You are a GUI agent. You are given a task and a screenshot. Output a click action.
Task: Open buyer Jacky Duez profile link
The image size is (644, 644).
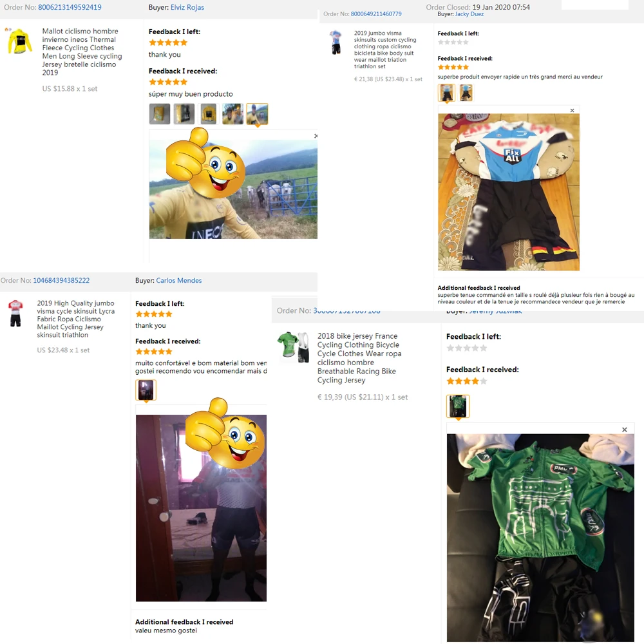[x=469, y=14]
